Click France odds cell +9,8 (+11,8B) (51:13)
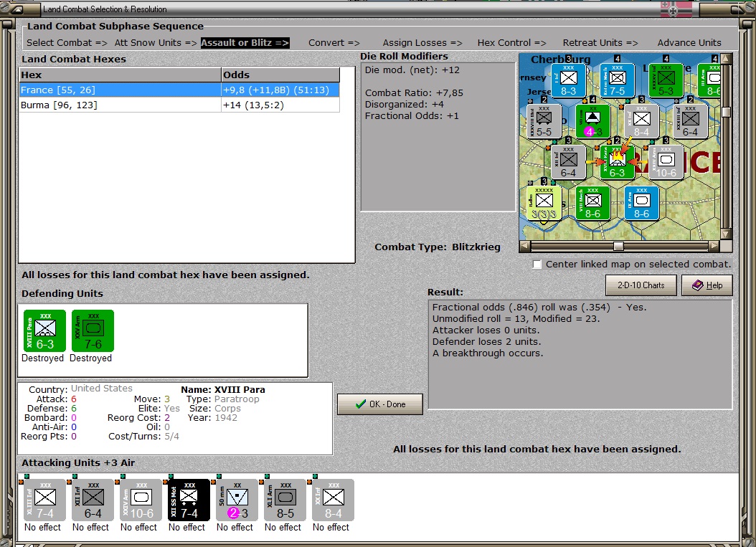The width and height of the screenshot is (756, 547). coord(280,90)
